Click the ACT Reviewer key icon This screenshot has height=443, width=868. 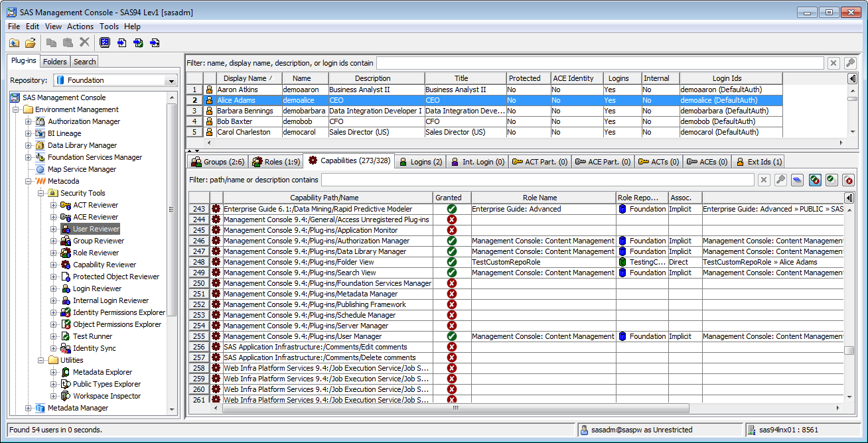tap(65, 205)
